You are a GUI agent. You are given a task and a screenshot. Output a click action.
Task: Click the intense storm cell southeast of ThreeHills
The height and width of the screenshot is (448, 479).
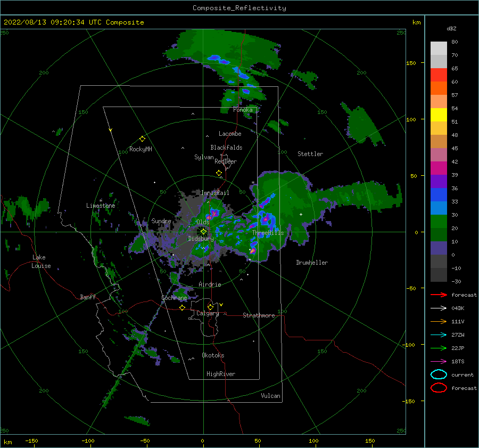click(x=253, y=251)
